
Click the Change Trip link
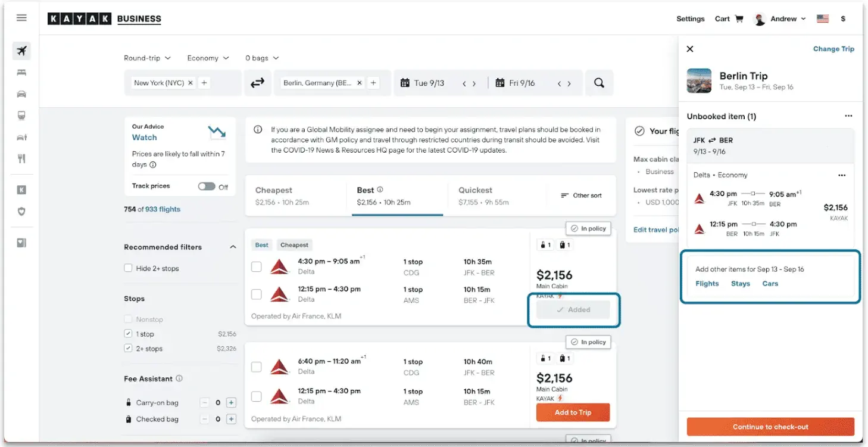[833, 49]
